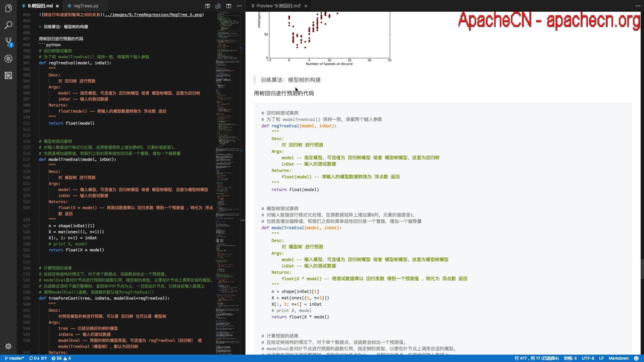Click 'def modelTreeEval(model, inDat):' in preview

302,228
